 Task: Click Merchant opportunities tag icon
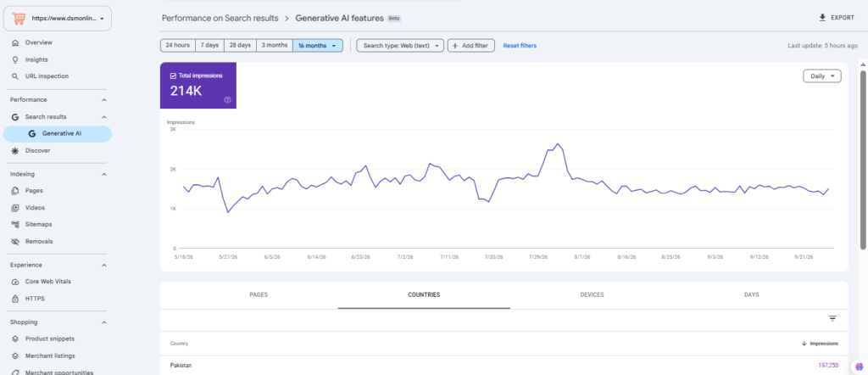tap(15, 372)
